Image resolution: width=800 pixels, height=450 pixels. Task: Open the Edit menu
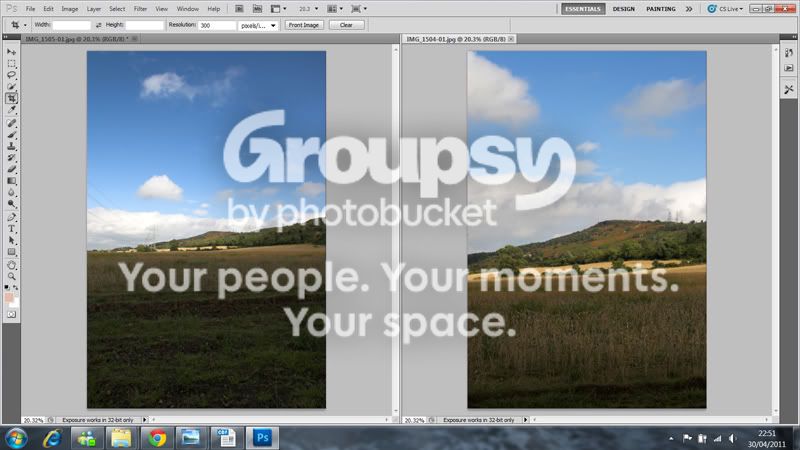click(x=48, y=9)
